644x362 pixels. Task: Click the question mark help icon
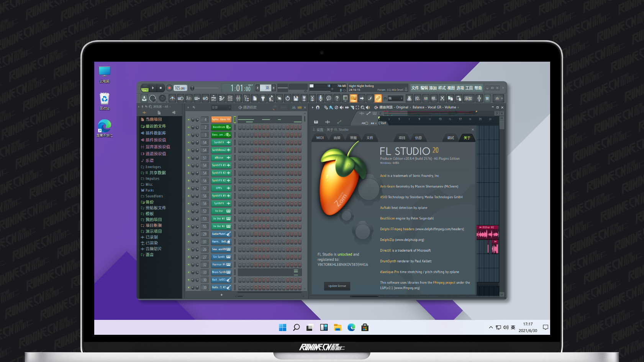pos(337,98)
